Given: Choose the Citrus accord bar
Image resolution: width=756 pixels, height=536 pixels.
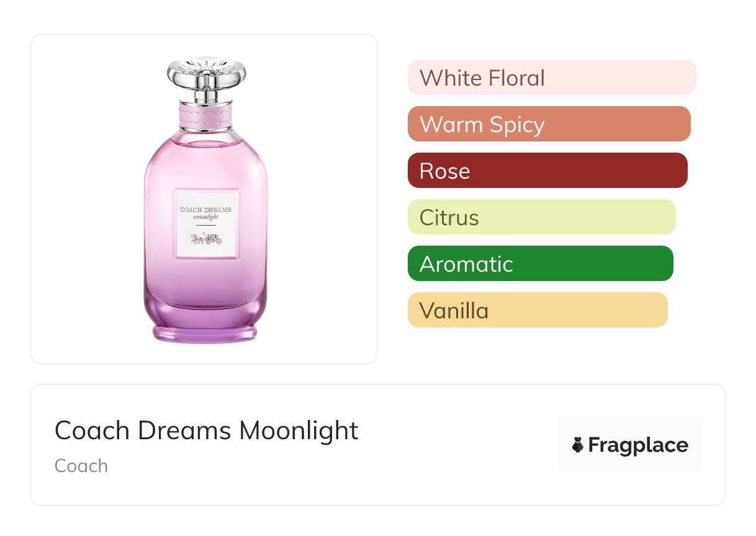Looking at the screenshot, I should (542, 217).
